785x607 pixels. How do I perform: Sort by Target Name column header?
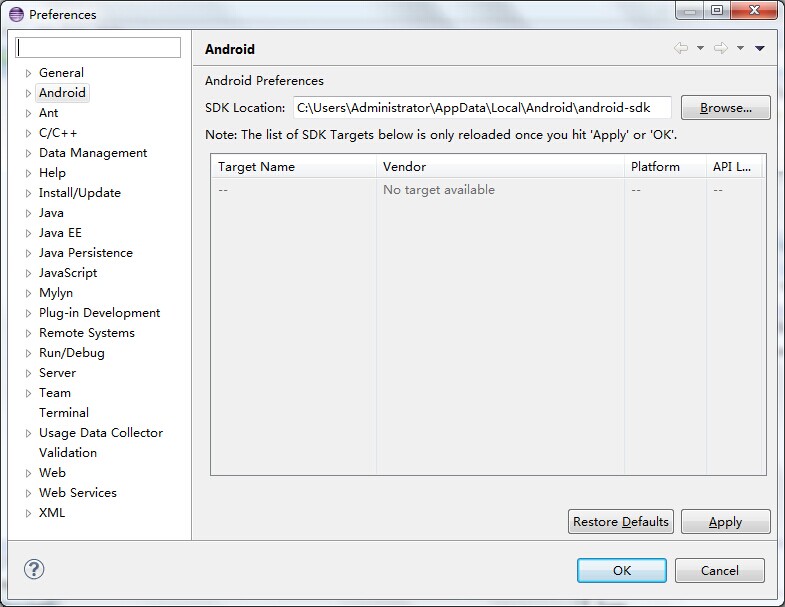pyautogui.click(x=293, y=166)
